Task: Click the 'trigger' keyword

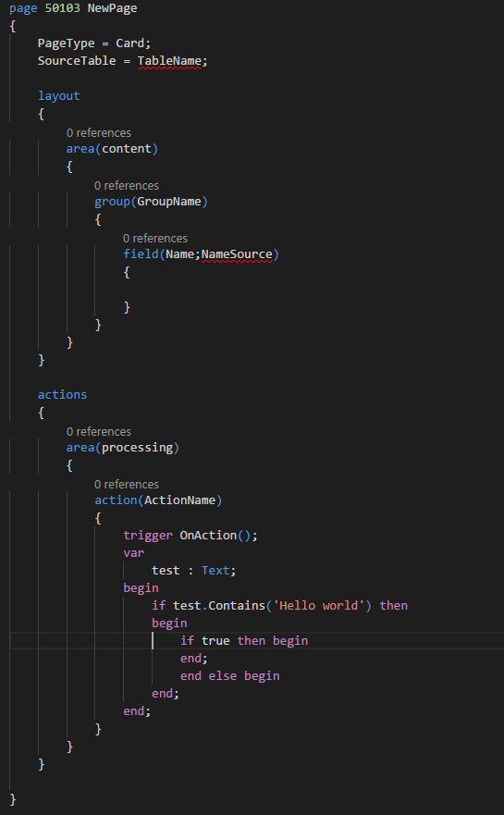Action: [148, 536]
